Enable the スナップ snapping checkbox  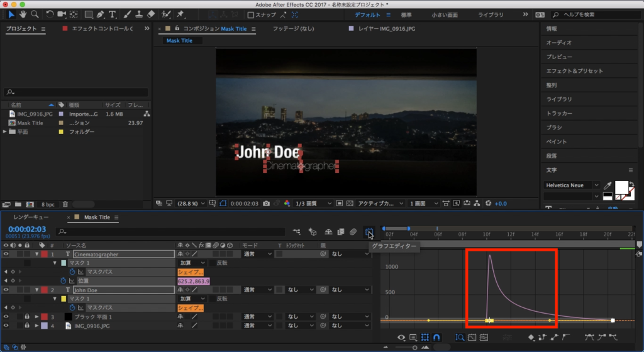tap(251, 14)
